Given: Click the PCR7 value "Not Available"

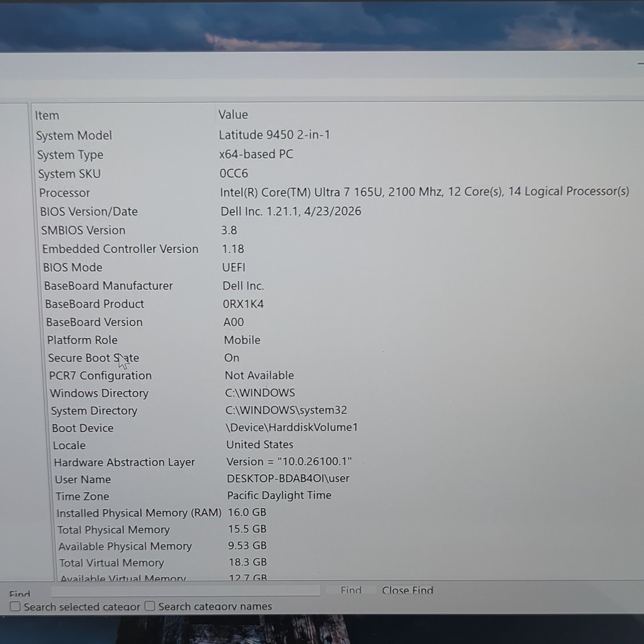Looking at the screenshot, I should (259, 375).
